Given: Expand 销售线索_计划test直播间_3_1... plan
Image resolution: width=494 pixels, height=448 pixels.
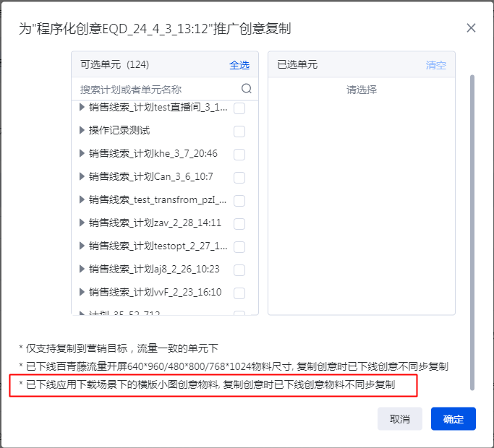Looking at the screenshot, I should coord(82,107).
